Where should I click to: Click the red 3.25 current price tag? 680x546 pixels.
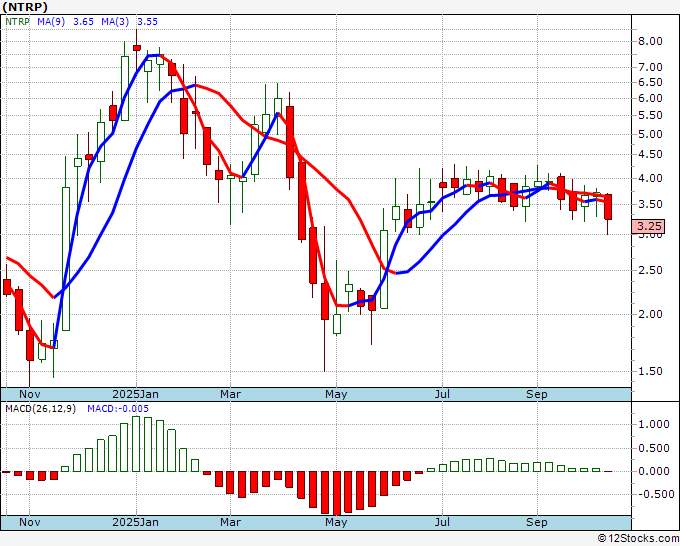pos(649,227)
